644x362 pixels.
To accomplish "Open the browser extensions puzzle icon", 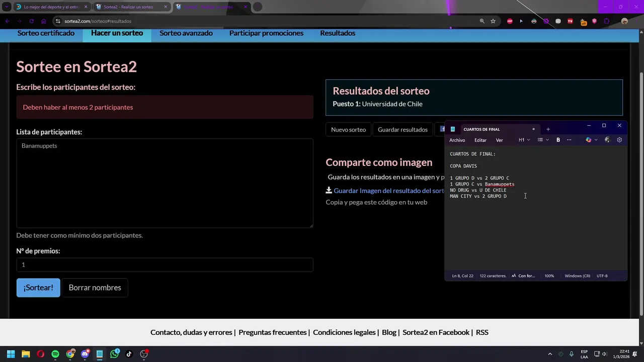I will click(606, 21).
